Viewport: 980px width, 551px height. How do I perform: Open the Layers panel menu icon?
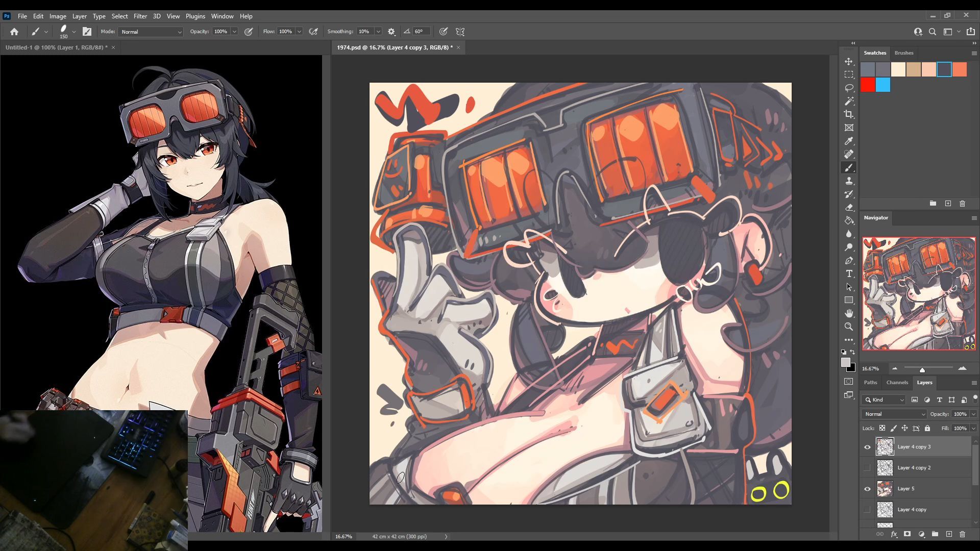(x=974, y=382)
